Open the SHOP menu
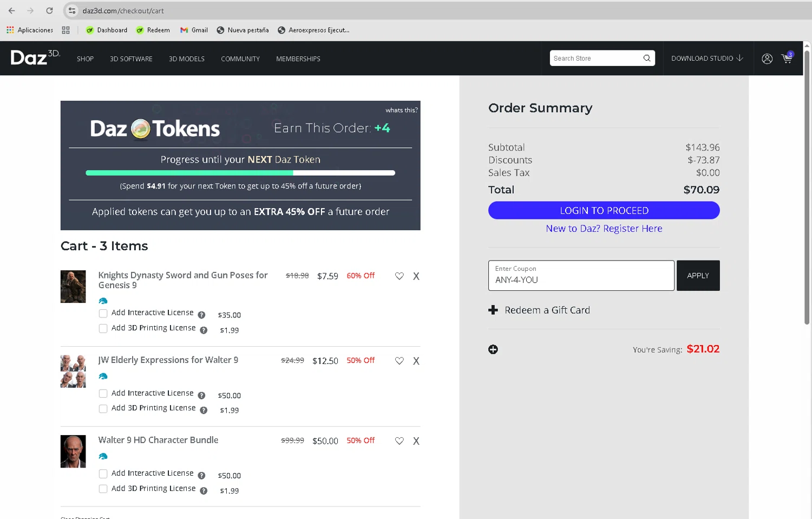Image resolution: width=812 pixels, height=519 pixels. click(x=85, y=59)
